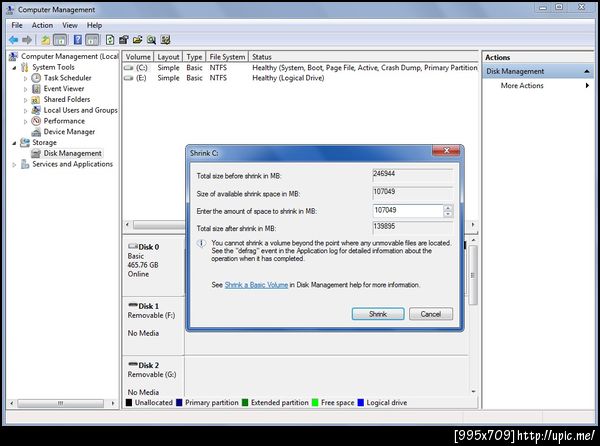This screenshot has width=600, height=446.
Task: Expand the Shared Folders node
Action: click(26, 100)
